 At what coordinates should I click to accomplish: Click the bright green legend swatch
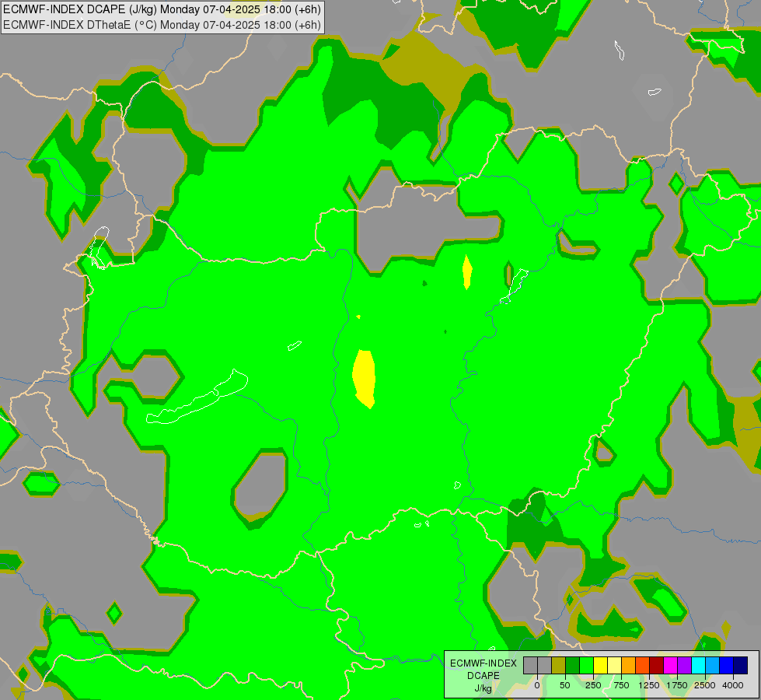(x=586, y=666)
